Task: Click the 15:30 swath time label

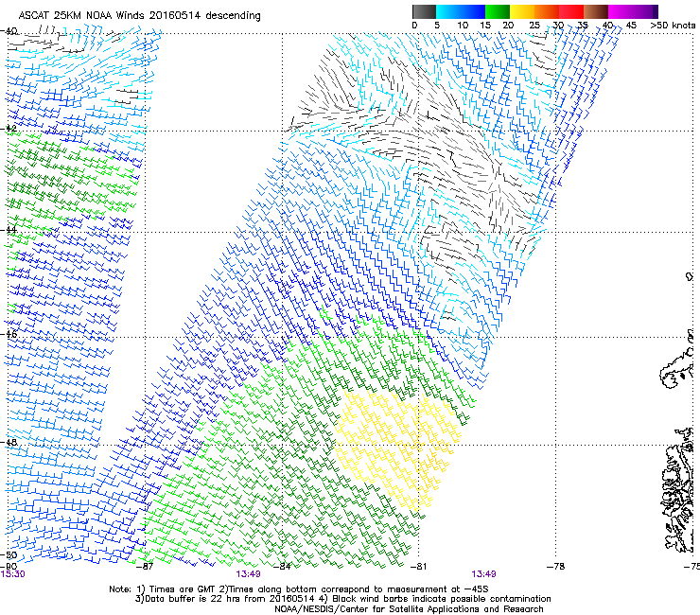Action: pos(13,574)
